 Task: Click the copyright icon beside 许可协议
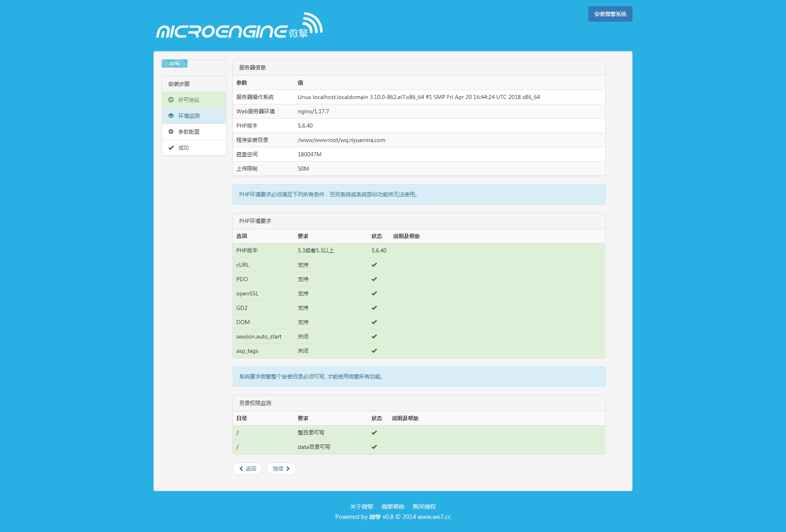point(171,100)
